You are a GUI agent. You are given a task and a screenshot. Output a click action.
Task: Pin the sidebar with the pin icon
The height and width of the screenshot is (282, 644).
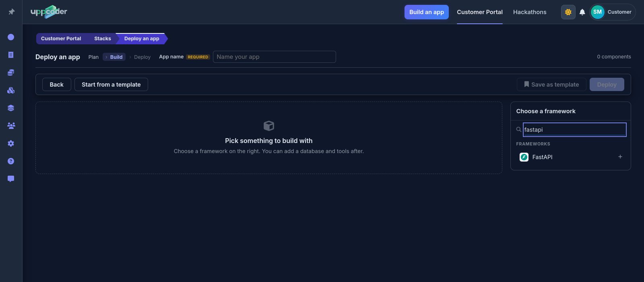[x=11, y=12]
